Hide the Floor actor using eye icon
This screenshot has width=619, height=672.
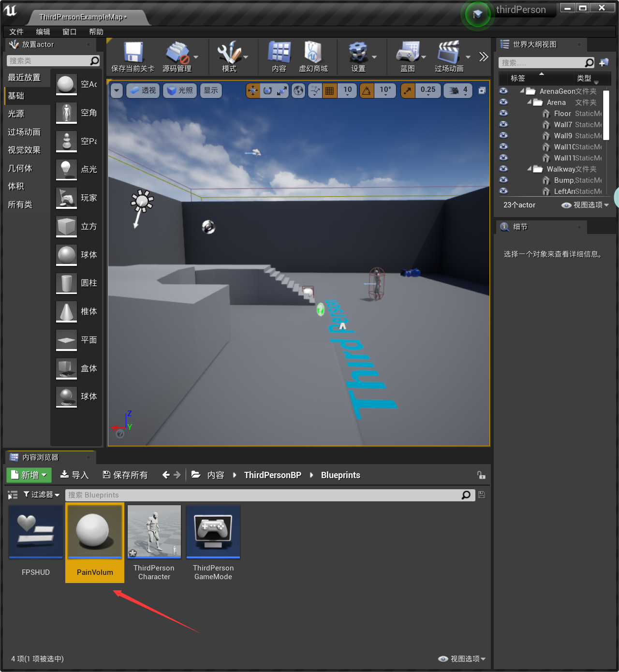pos(503,113)
